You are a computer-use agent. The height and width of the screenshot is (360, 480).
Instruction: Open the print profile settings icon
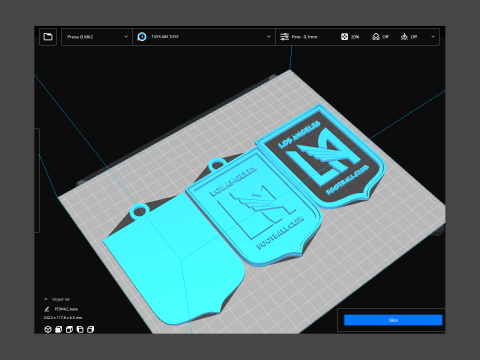coord(284,37)
